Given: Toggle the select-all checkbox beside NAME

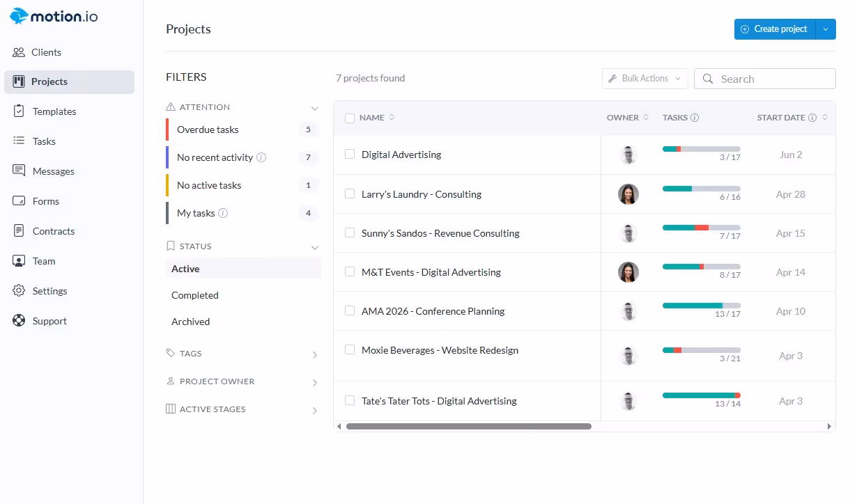Looking at the screenshot, I should (350, 118).
